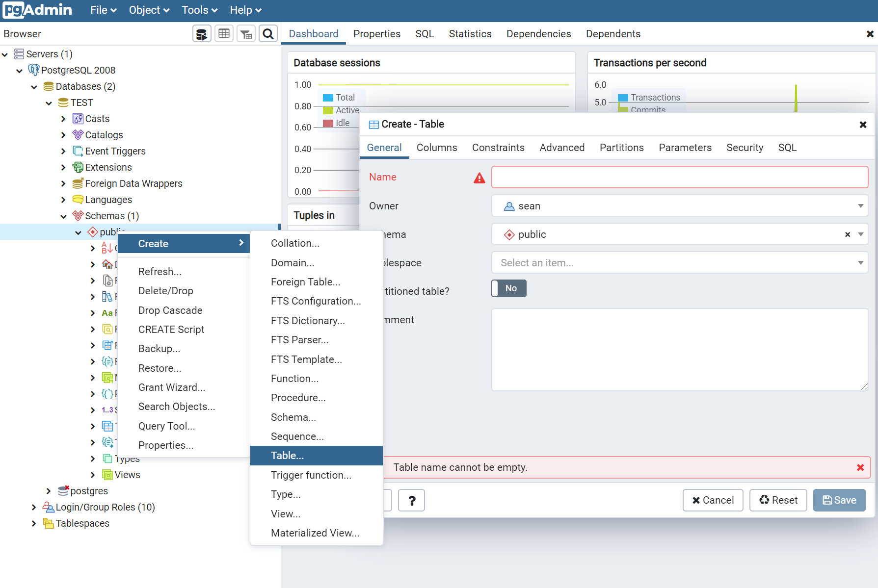Choose Query Tool... from the context menu
Screen dimensions: 878x588
(184, 426)
